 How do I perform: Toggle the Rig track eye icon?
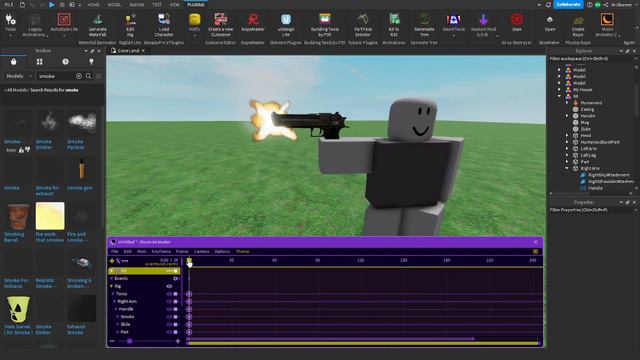(x=169, y=286)
